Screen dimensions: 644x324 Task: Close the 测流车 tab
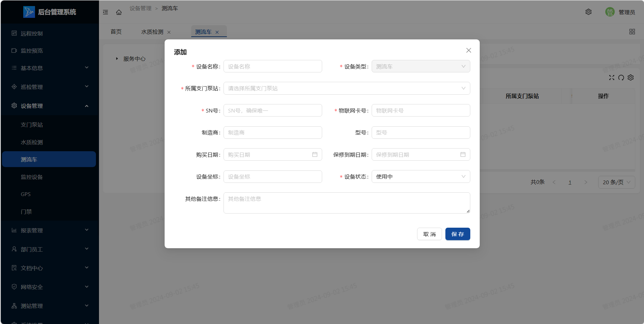tap(217, 32)
